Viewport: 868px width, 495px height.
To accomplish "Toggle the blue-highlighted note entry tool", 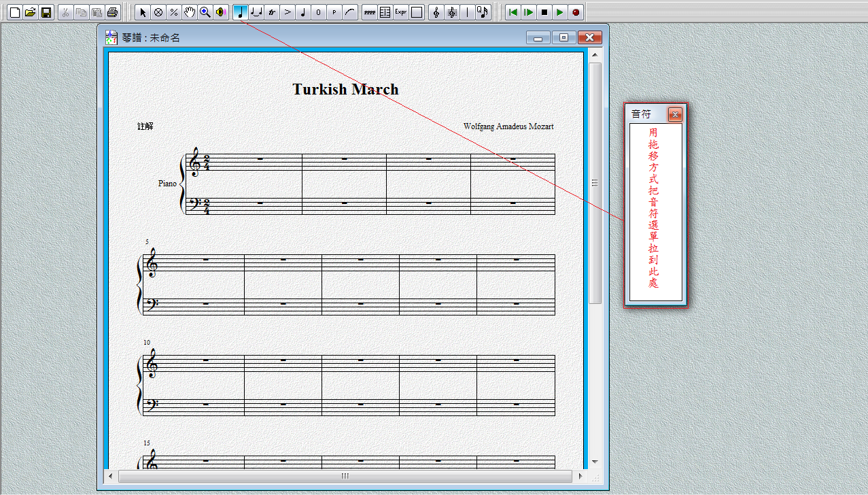I will pyautogui.click(x=240, y=12).
